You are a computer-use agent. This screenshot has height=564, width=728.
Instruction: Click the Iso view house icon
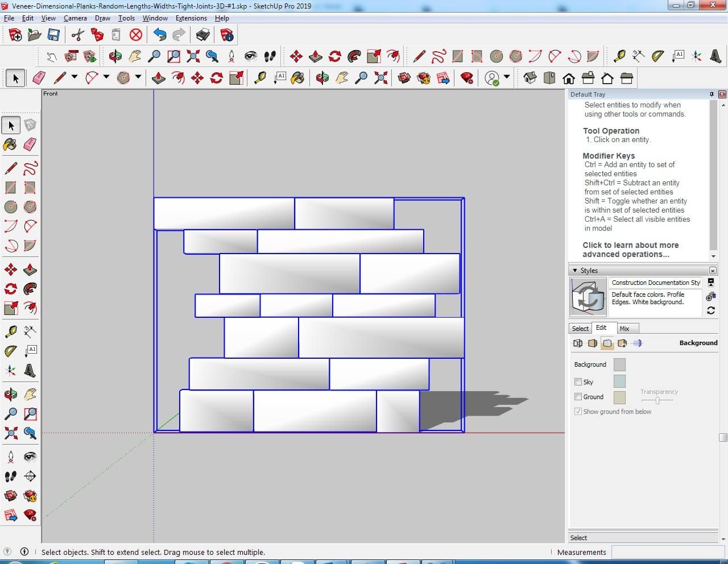tap(530, 78)
